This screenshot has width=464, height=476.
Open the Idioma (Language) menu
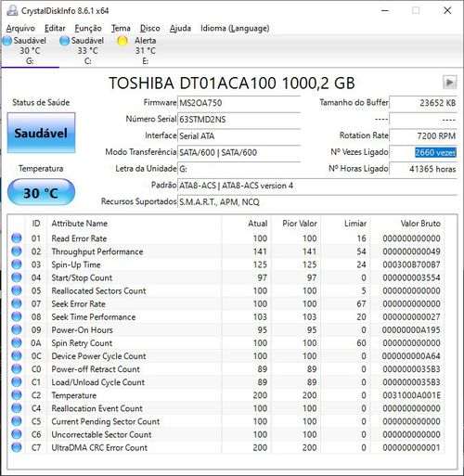click(235, 28)
